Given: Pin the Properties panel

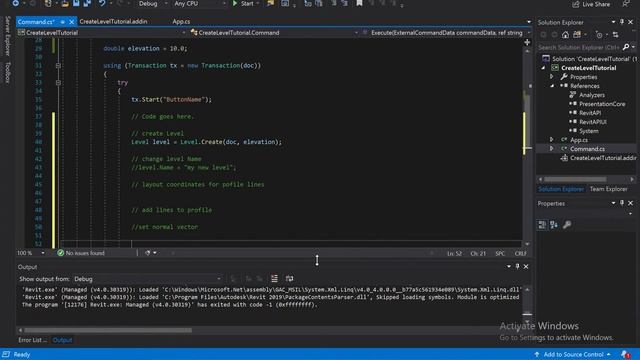Looking at the screenshot, I should 622,203.
